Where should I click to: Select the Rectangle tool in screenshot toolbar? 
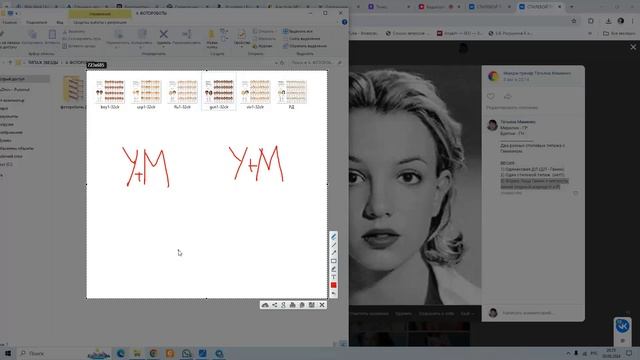coord(333,261)
